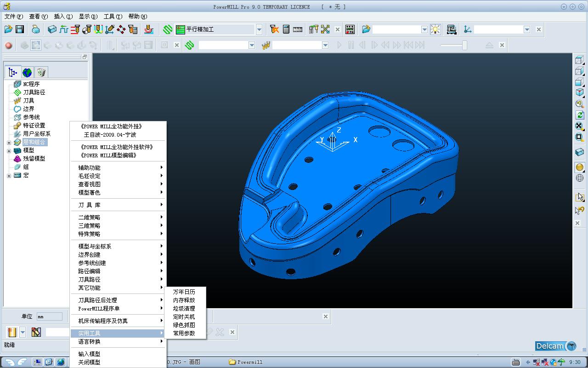Expand the 层和组合 tree node

(9, 143)
